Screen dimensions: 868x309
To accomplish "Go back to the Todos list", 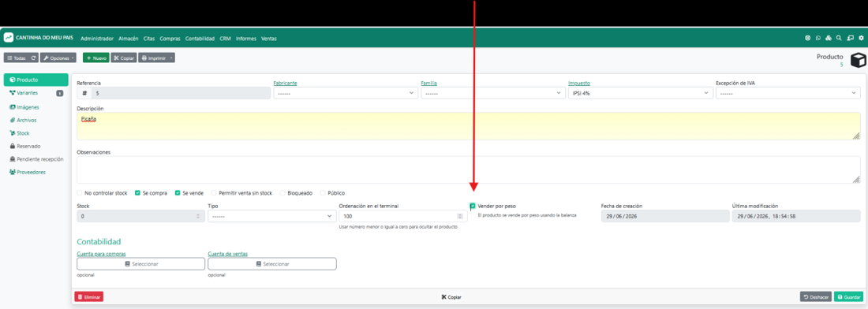I will coord(17,58).
